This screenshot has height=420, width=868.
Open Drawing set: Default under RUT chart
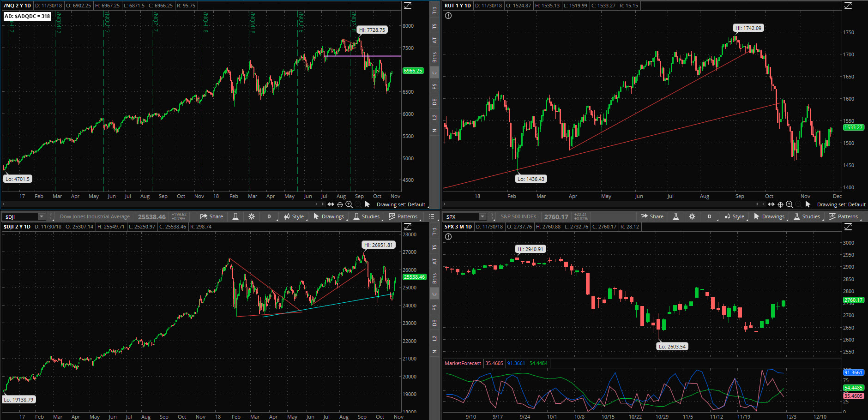pos(841,204)
